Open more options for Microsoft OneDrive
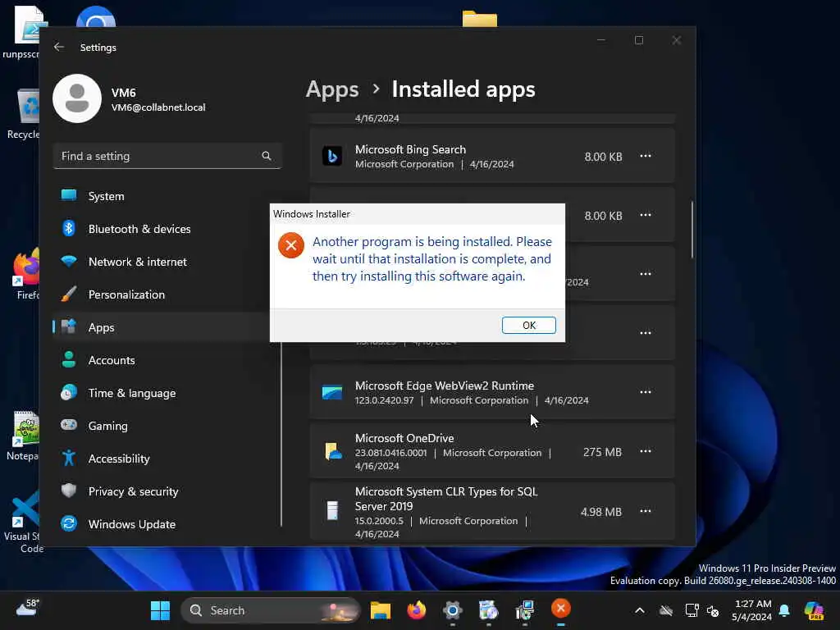Image resolution: width=840 pixels, height=630 pixels. (x=646, y=451)
